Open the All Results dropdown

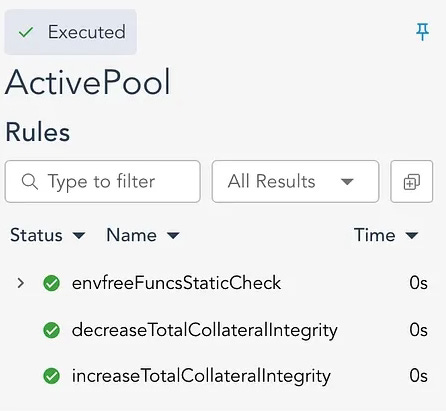coord(295,182)
